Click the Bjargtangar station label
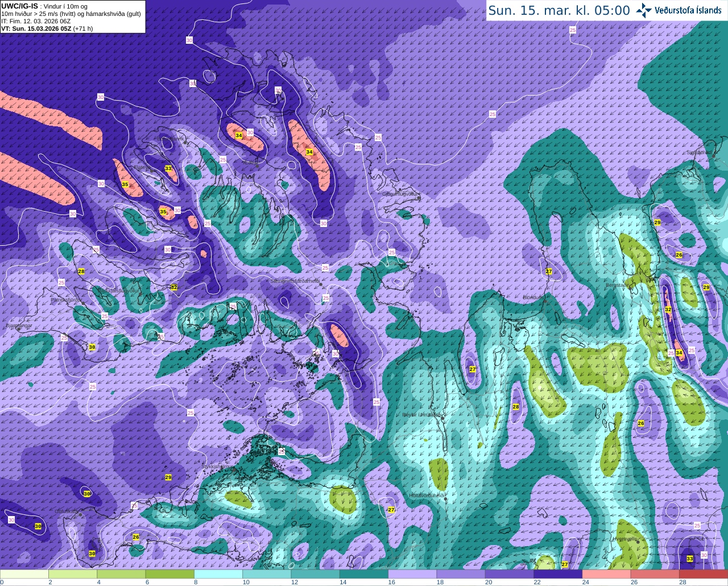728x586 pixels. tap(18, 325)
